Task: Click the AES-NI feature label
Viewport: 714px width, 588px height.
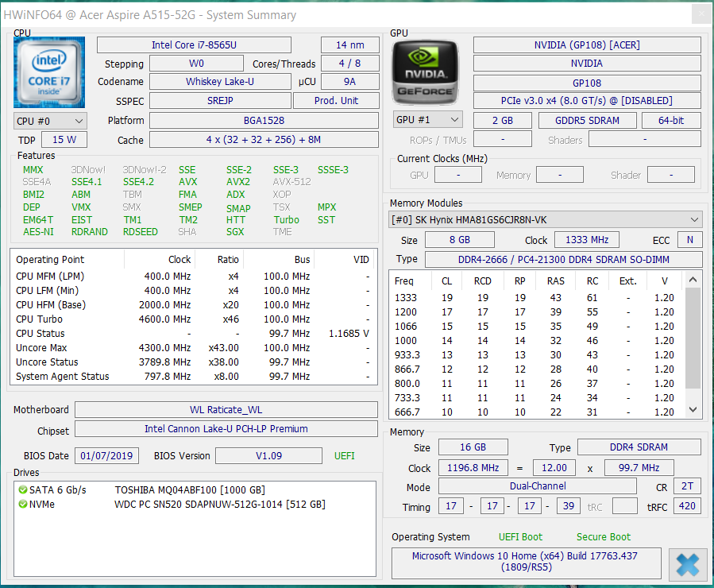Action: pos(38,232)
